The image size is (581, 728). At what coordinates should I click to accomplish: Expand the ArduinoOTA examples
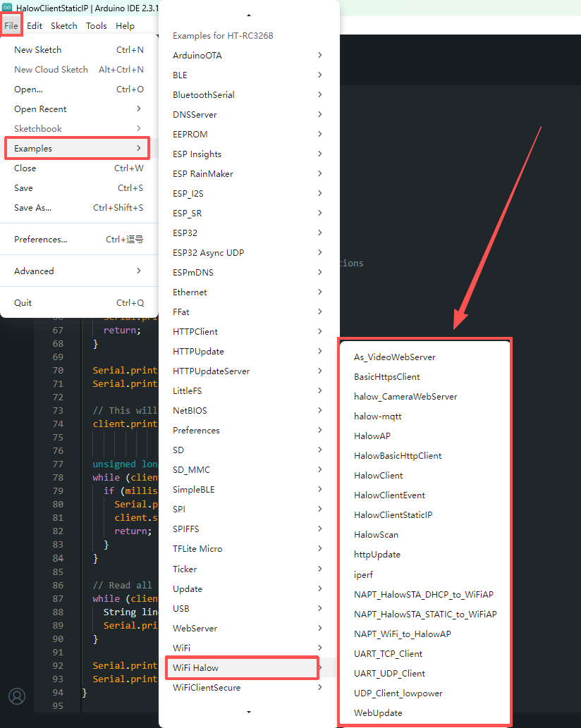coord(249,55)
